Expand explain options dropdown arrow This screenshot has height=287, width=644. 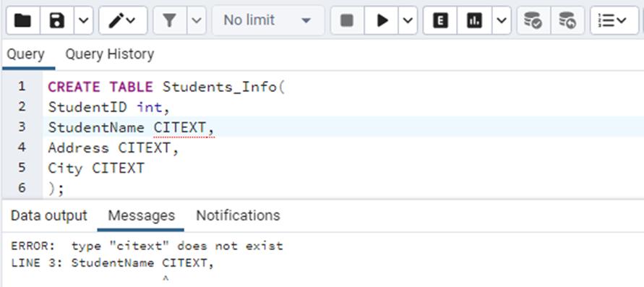click(x=501, y=20)
